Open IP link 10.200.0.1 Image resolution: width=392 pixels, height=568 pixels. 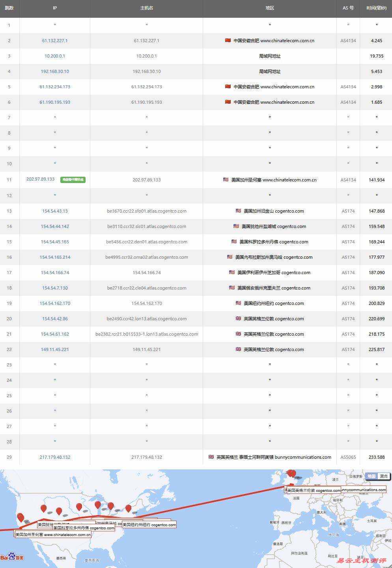pos(55,56)
